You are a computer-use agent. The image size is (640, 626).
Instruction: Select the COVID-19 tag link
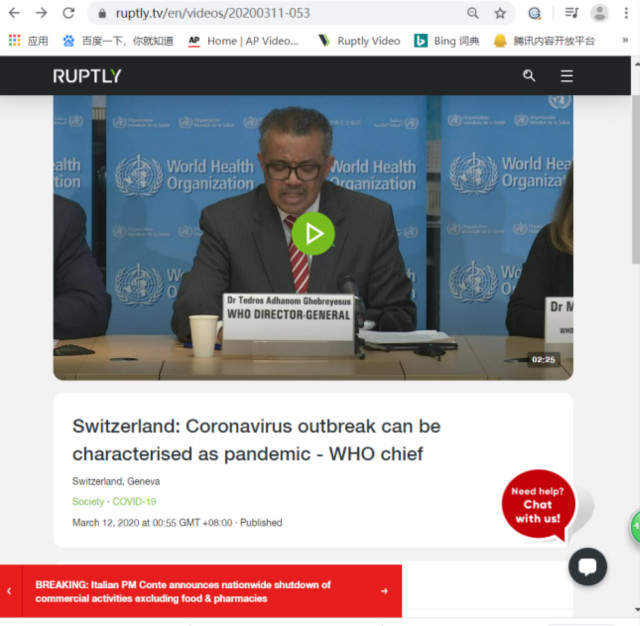[134, 502]
